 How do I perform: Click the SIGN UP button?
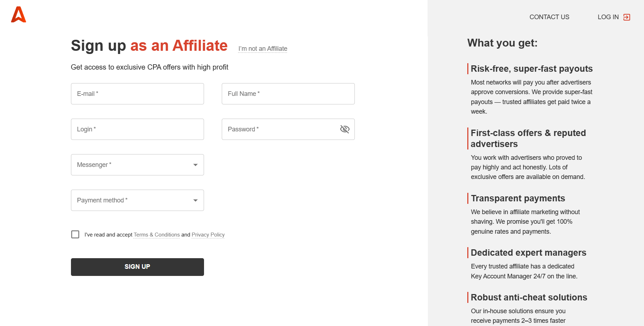pos(137,267)
